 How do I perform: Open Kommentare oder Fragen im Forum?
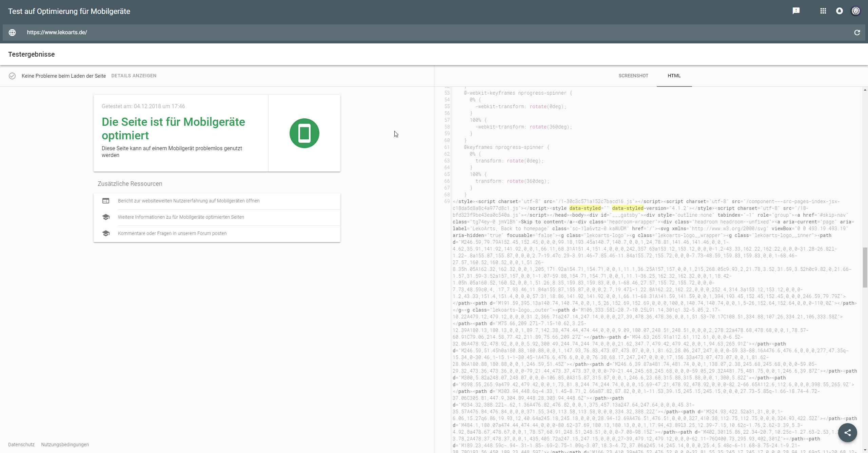click(x=172, y=233)
